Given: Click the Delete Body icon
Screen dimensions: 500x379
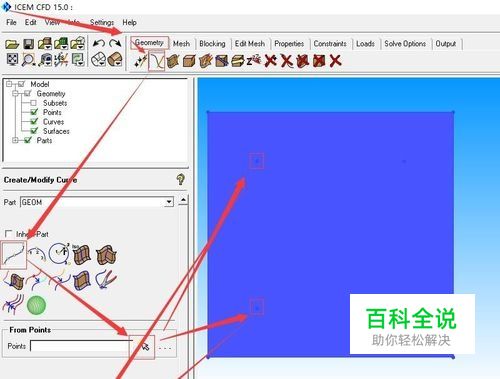Looking at the screenshot, I should [319, 61].
